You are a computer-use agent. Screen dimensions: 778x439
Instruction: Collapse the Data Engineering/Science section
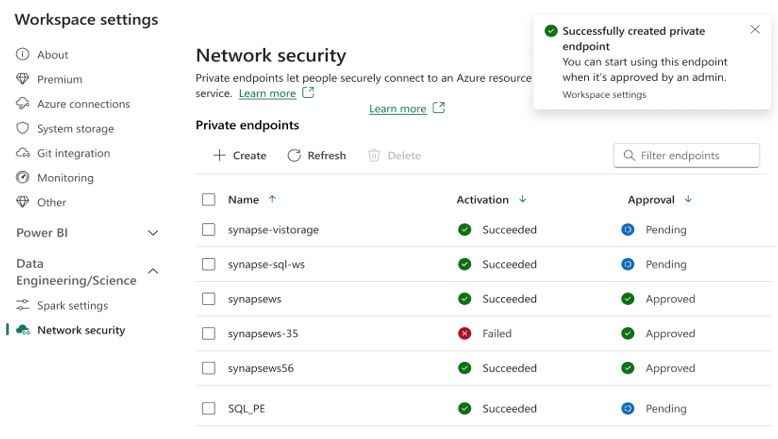[x=153, y=271]
